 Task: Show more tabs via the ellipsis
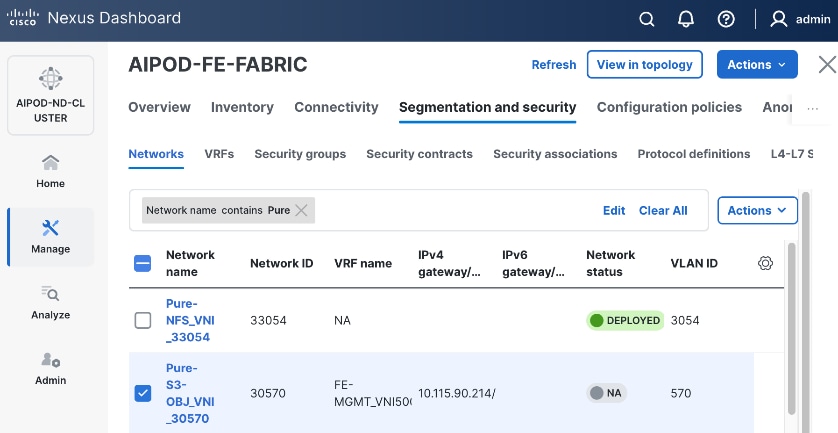(x=812, y=108)
